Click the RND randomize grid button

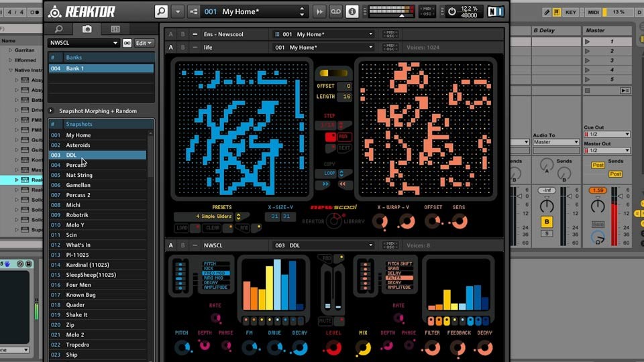[x=244, y=228]
